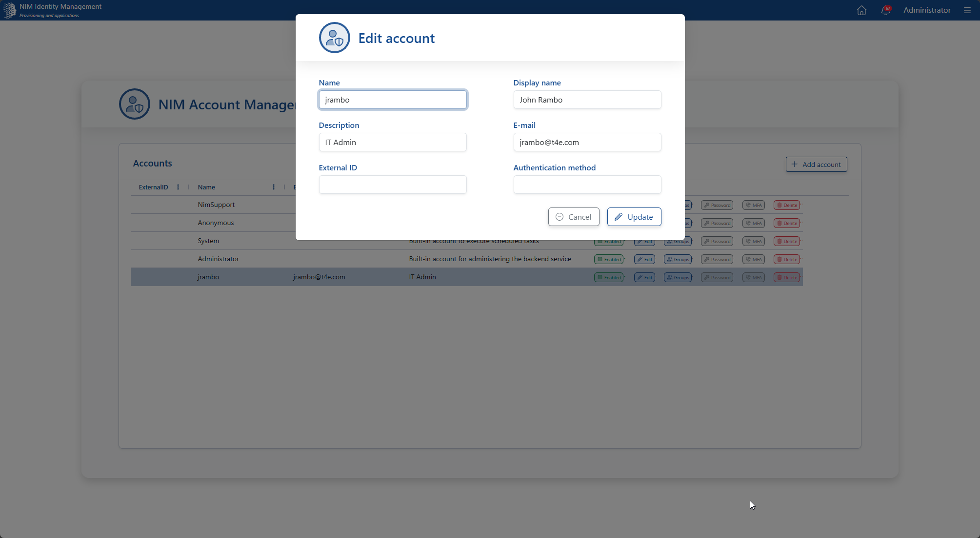The image size is (980, 538).
Task: Sort by the Name column header
Action: pos(206,187)
